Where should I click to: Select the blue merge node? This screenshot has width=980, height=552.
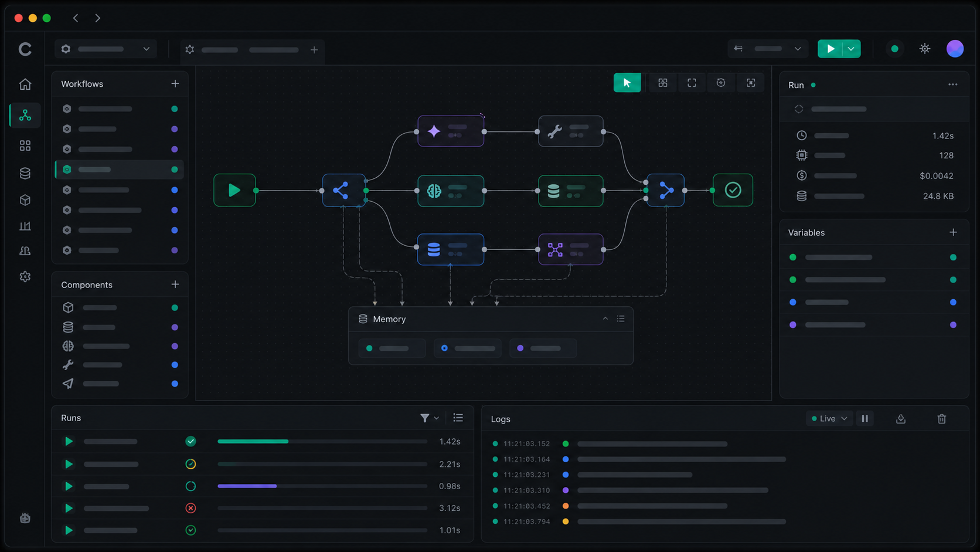point(666,190)
